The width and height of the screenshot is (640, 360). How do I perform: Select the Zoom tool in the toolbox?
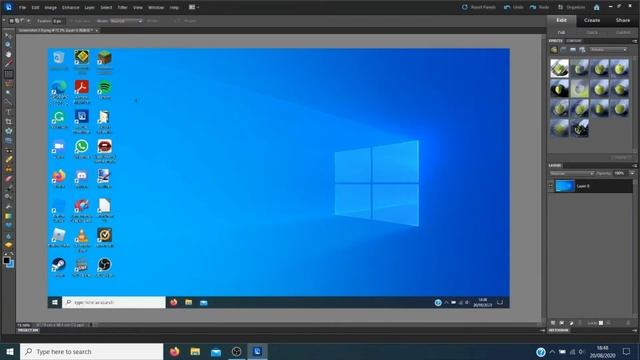point(8,44)
